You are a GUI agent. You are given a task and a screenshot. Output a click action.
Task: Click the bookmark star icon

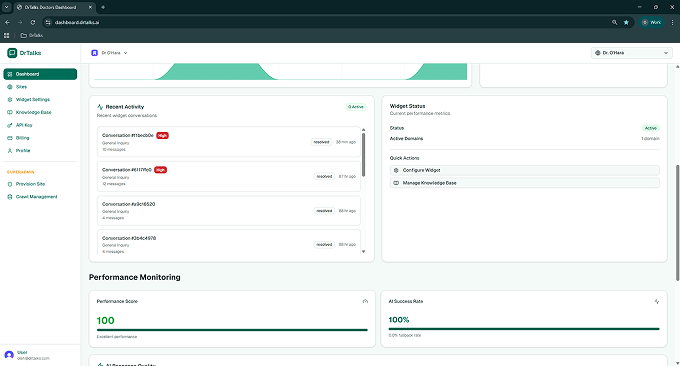(x=626, y=22)
